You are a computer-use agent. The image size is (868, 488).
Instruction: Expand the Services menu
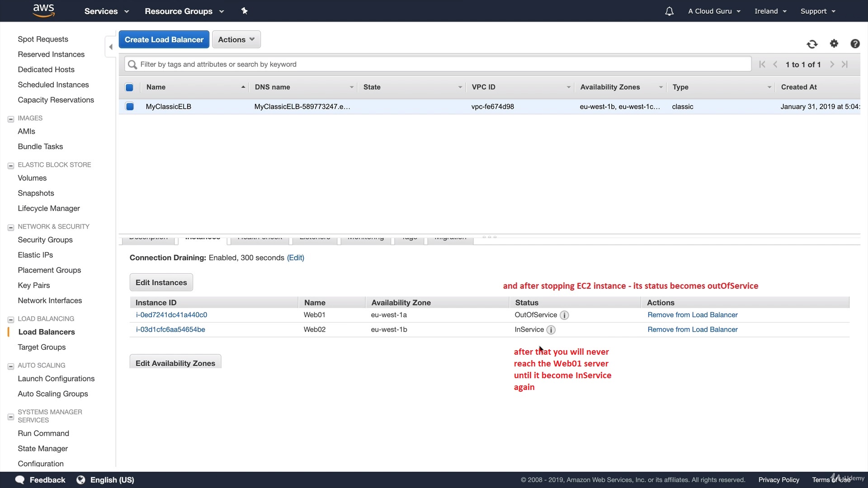pos(106,11)
